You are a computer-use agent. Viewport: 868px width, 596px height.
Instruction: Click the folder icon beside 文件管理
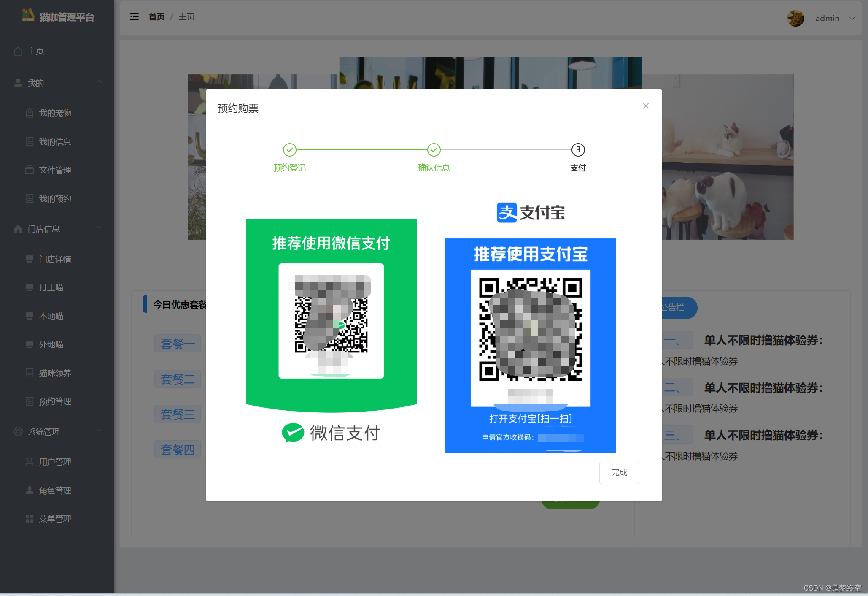click(x=30, y=170)
